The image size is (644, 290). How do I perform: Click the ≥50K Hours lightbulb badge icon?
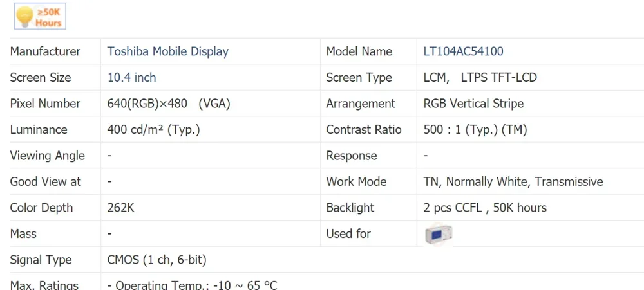coord(40,17)
